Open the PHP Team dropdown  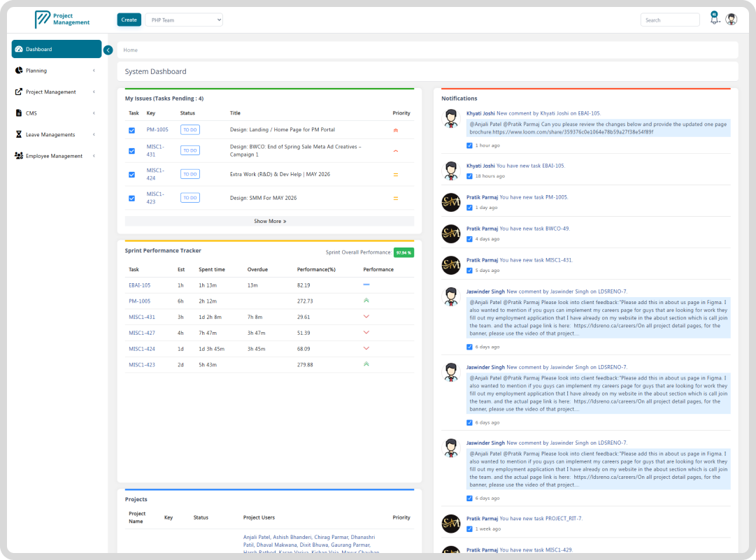(x=184, y=20)
